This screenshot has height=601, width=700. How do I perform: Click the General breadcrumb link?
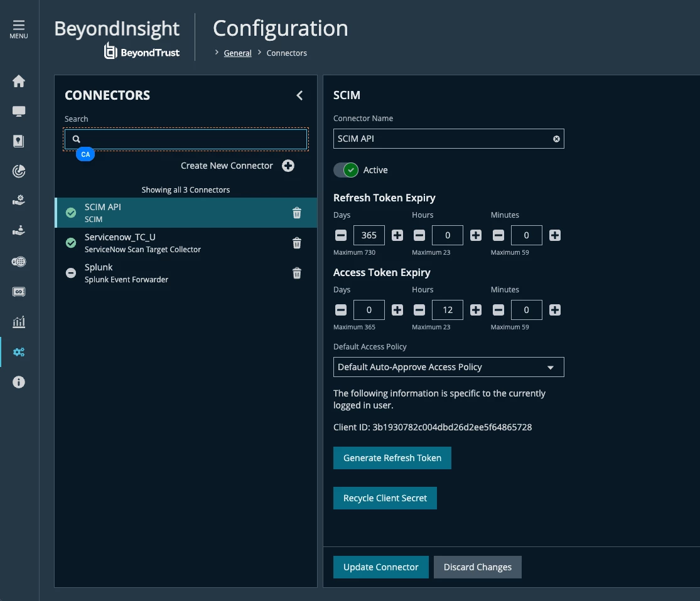point(237,53)
